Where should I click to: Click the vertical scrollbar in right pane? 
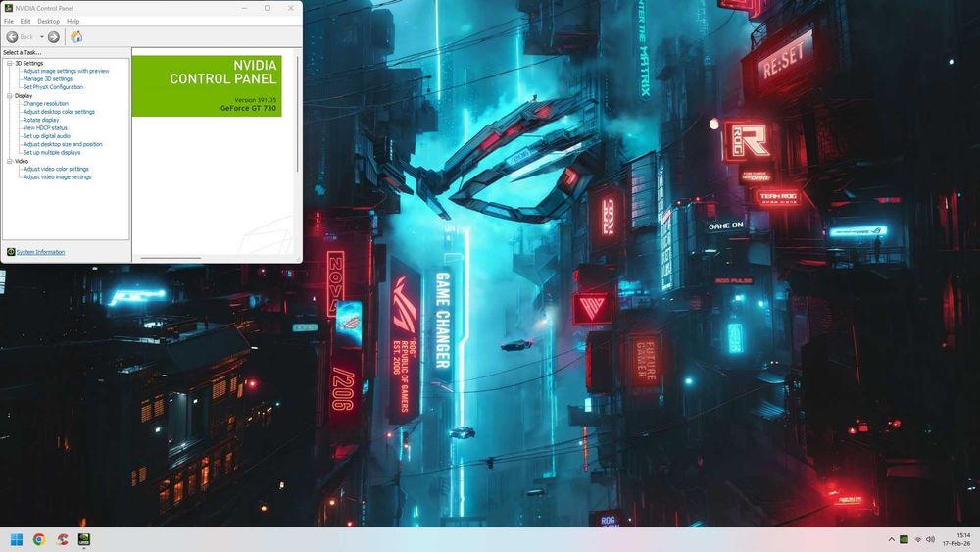[x=297, y=115]
